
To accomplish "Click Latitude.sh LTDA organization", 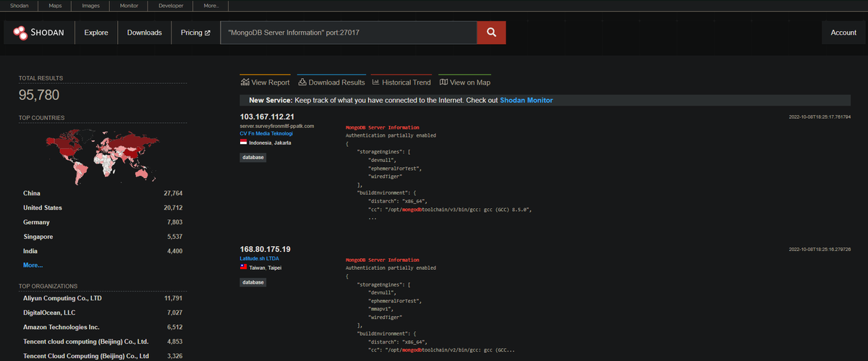I will tap(260, 258).
